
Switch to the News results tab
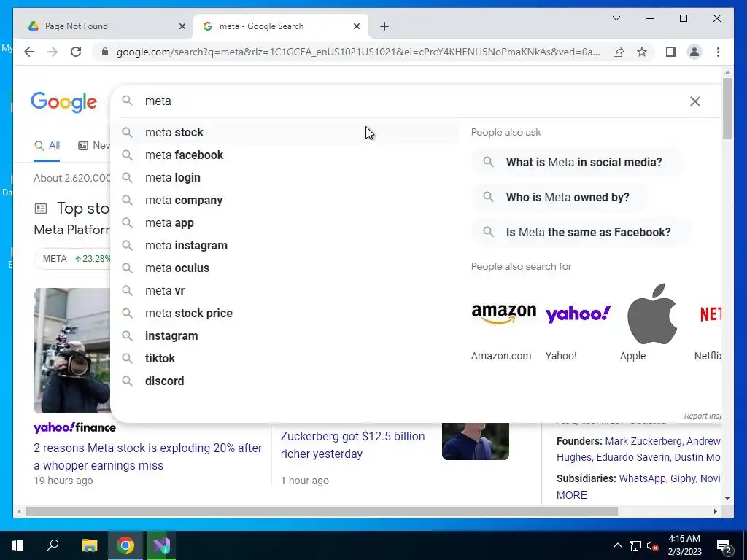(x=94, y=146)
